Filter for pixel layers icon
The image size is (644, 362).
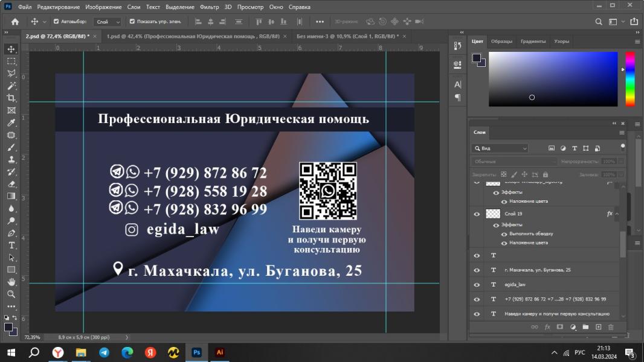pos(551,148)
